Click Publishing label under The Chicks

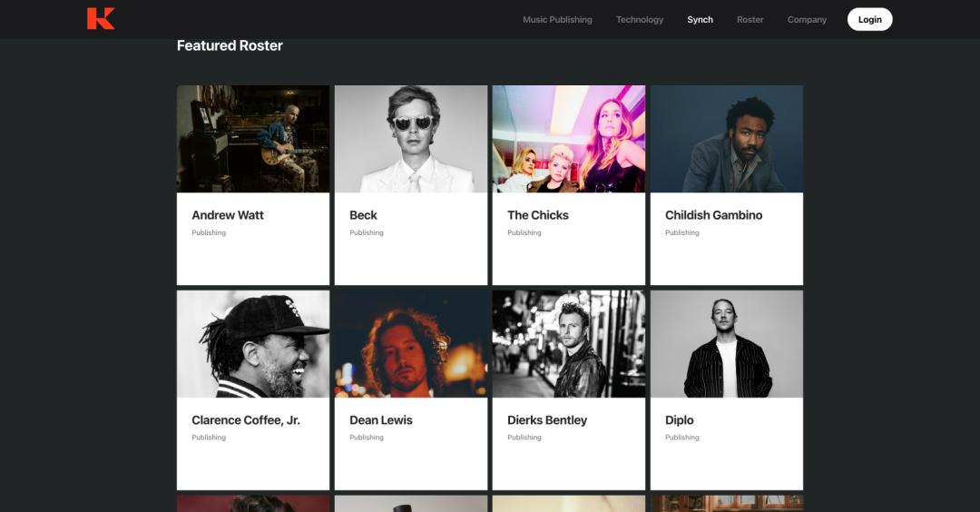pos(524,232)
